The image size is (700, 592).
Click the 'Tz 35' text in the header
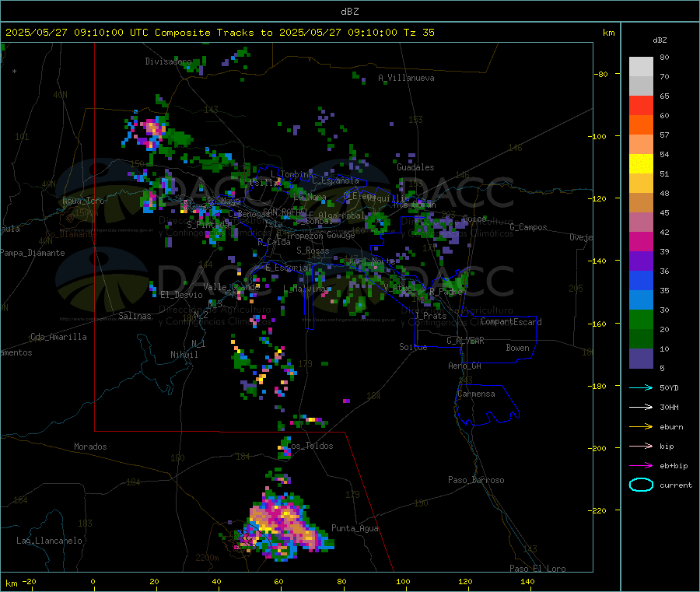point(418,33)
